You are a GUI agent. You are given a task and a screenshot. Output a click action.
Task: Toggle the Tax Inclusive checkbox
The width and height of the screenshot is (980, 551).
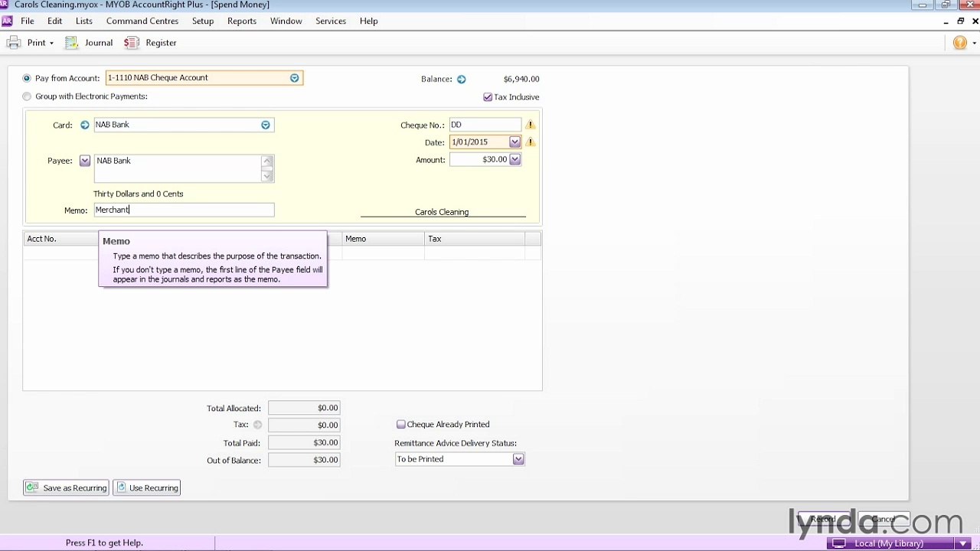488,97
